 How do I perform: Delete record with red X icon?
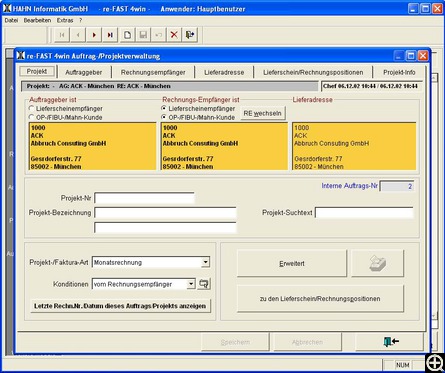pos(174,35)
